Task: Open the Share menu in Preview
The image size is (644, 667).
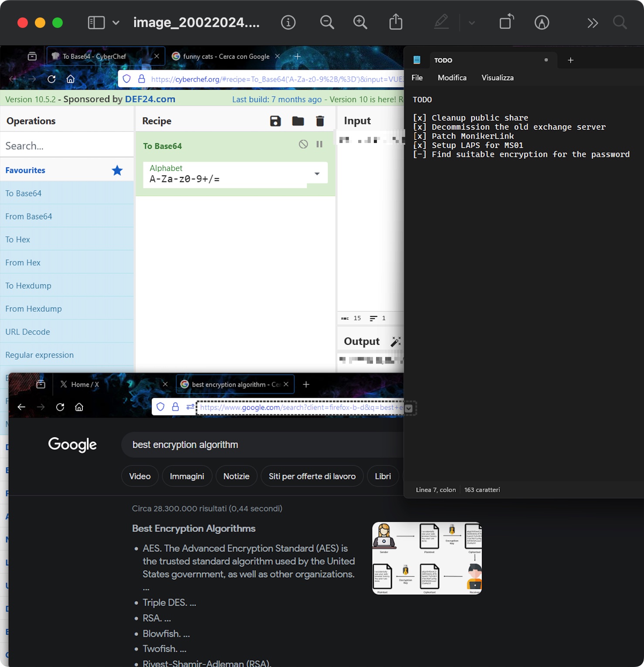Action: pyautogui.click(x=396, y=22)
